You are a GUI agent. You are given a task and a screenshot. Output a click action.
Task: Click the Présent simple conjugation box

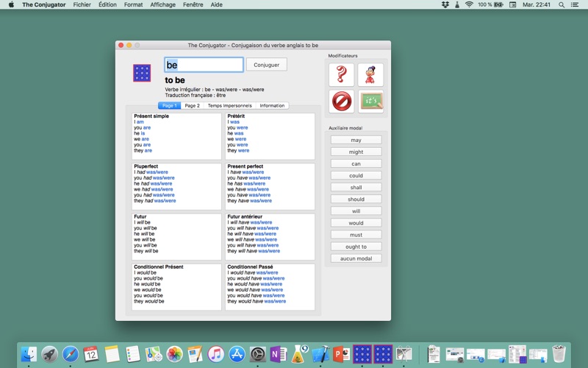[176, 136]
